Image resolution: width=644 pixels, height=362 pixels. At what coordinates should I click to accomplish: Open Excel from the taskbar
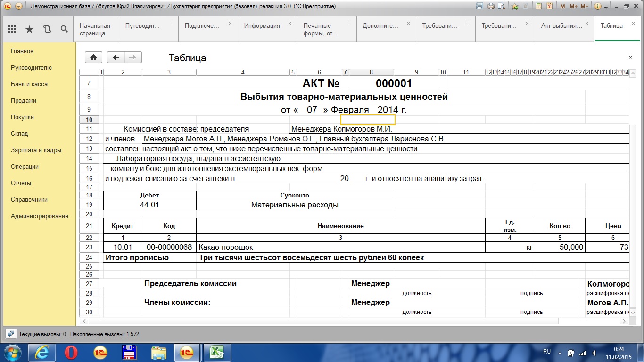[217, 352]
